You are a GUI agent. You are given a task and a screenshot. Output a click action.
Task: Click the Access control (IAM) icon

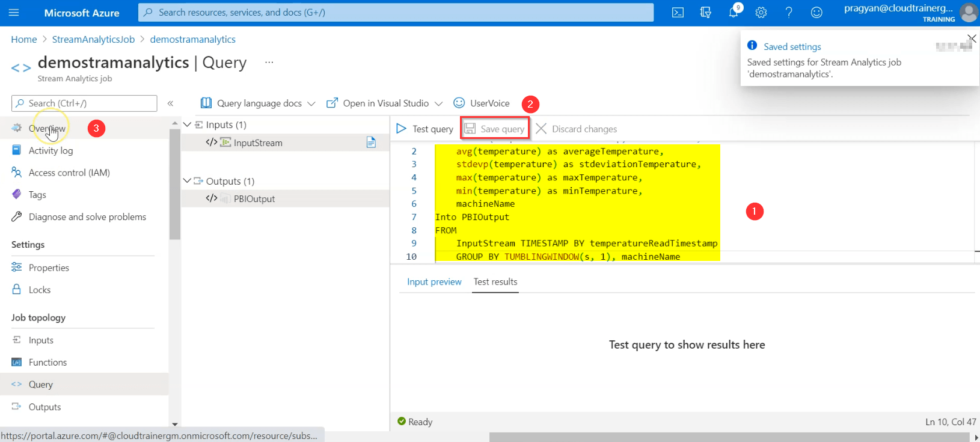coord(17,173)
